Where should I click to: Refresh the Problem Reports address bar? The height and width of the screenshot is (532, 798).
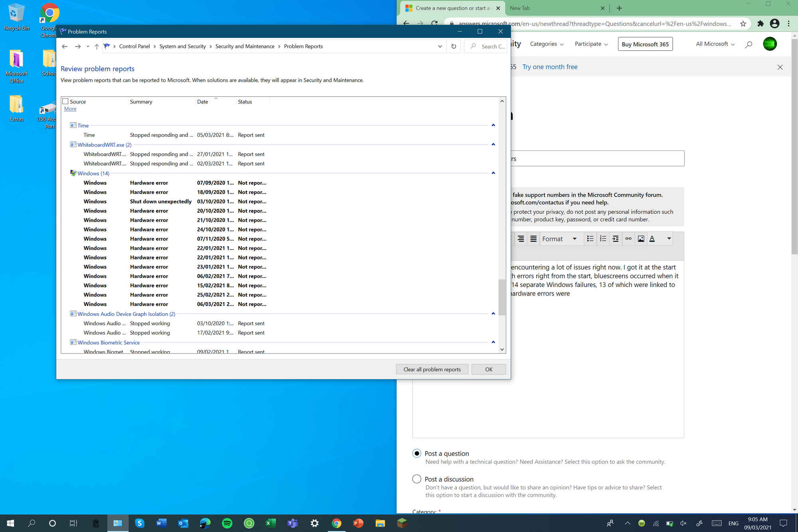(454, 46)
